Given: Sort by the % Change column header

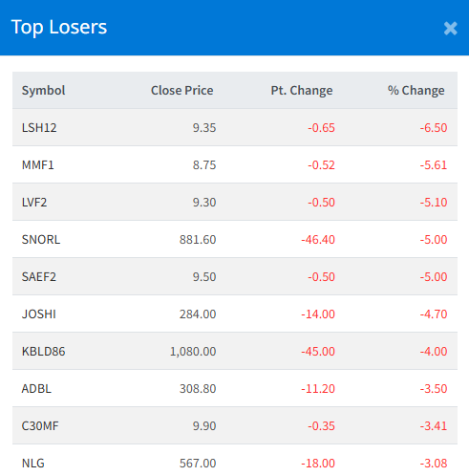Looking at the screenshot, I should coord(416,91).
